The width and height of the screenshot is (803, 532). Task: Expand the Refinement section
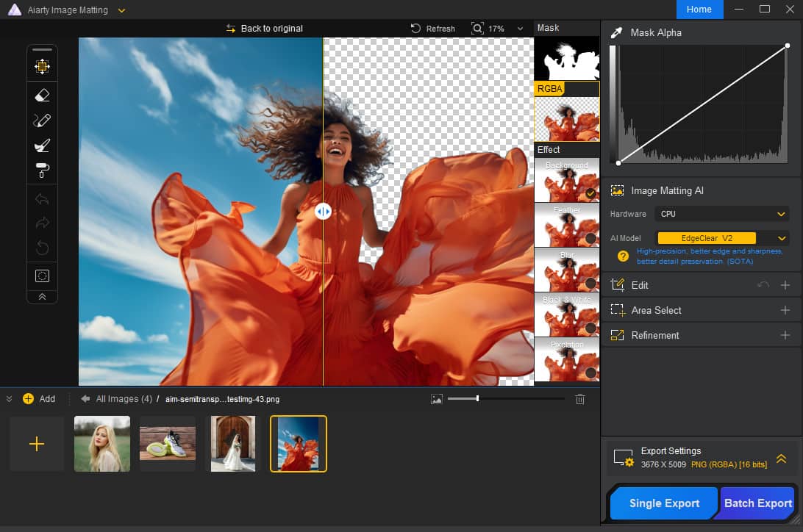785,335
